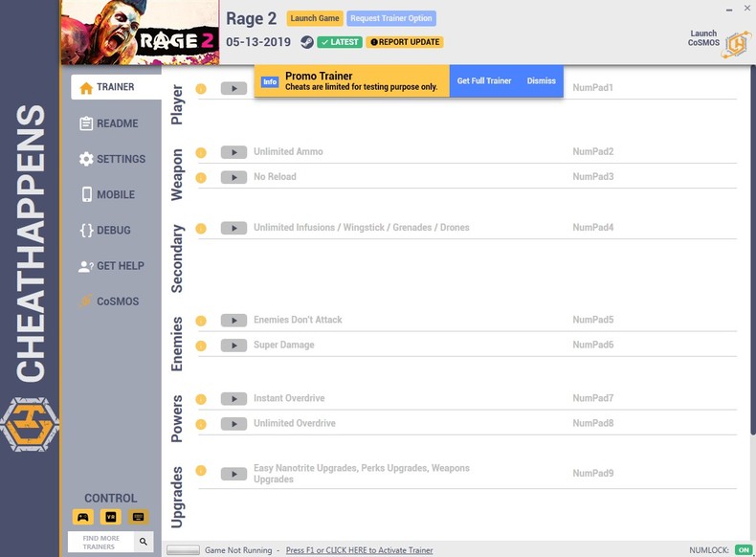Screen dimensions: 756x557
Task: Click the NumPad5 hotkey label
Action: pyautogui.click(x=593, y=320)
